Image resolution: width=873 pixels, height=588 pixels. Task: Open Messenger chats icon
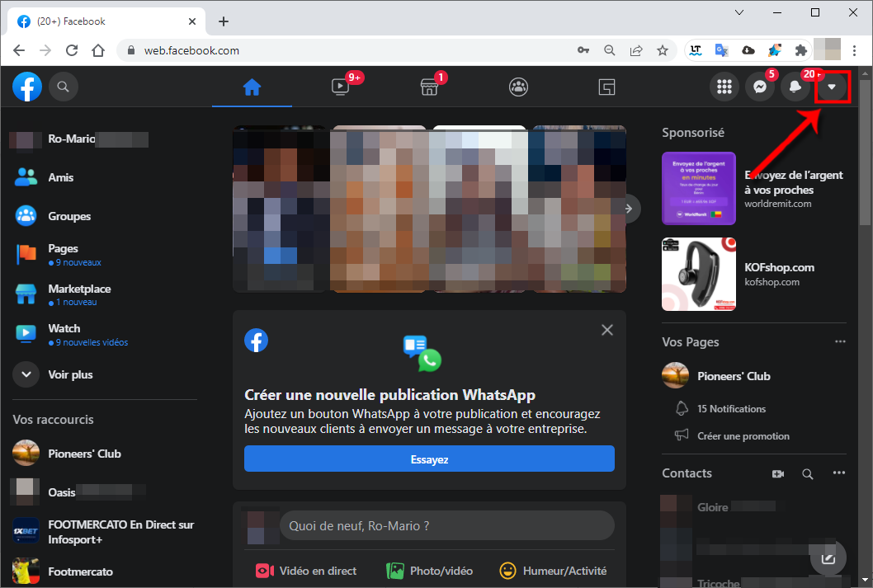pos(760,87)
